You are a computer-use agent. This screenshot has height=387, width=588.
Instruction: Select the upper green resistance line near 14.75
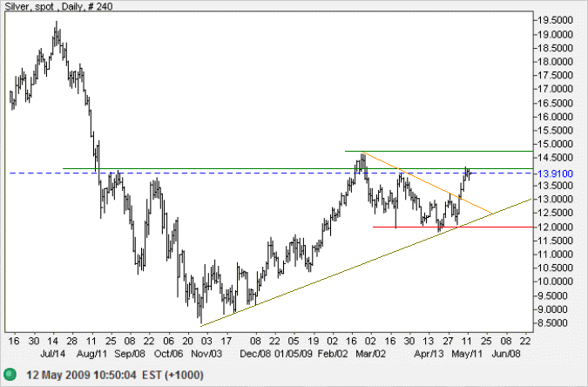439,152
